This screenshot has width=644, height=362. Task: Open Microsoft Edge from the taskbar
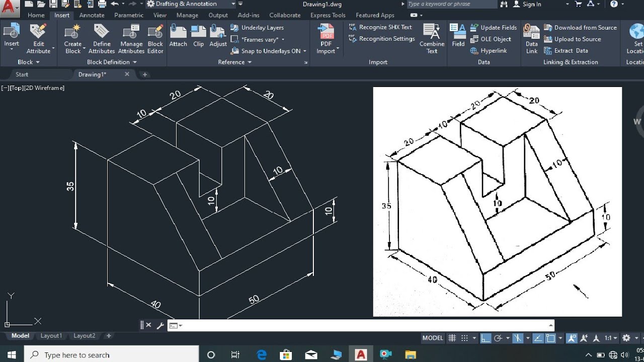click(x=262, y=354)
